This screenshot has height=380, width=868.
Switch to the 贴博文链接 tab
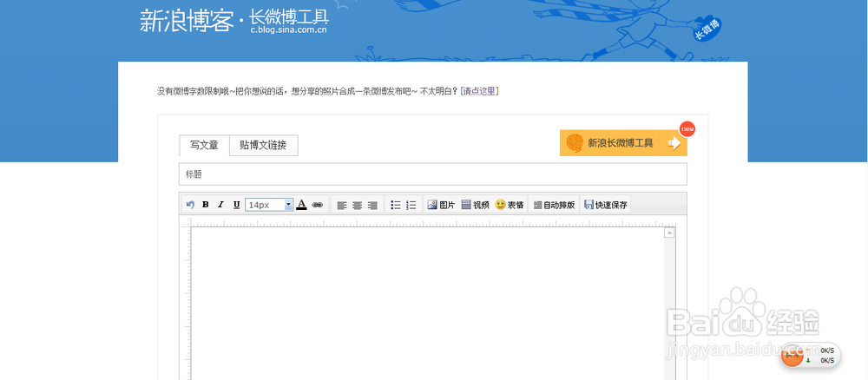264,146
